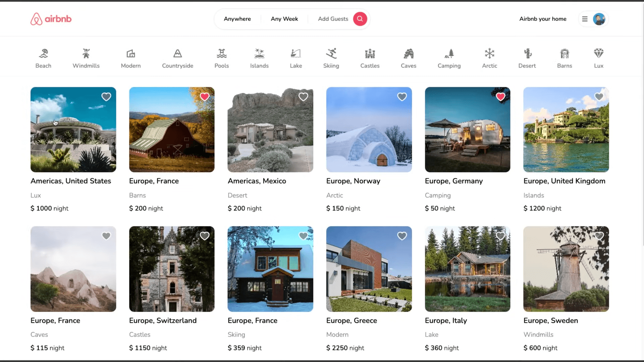The height and width of the screenshot is (362, 644).
Task: Favorite the Europe, Norway arctic listing
Action: click(x=402, y=97)
